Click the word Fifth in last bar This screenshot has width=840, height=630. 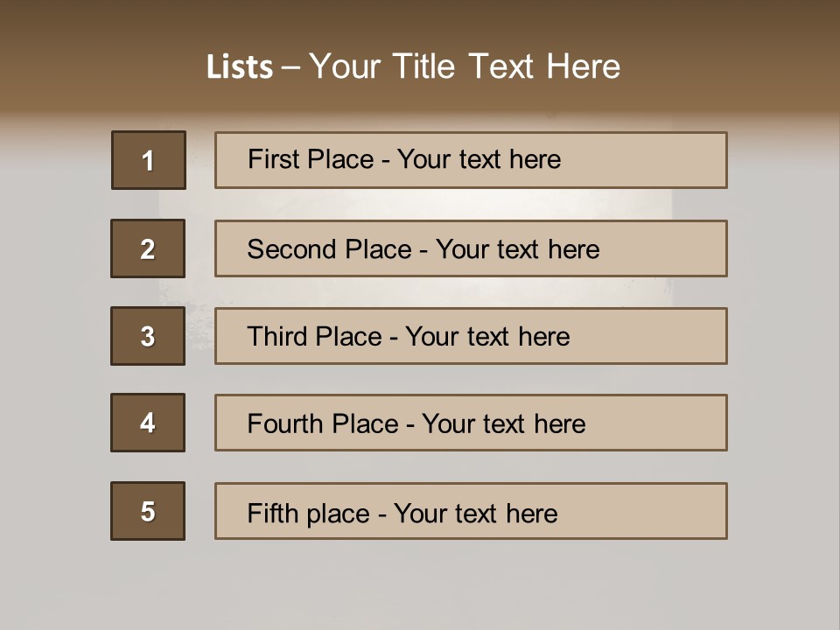273,514
